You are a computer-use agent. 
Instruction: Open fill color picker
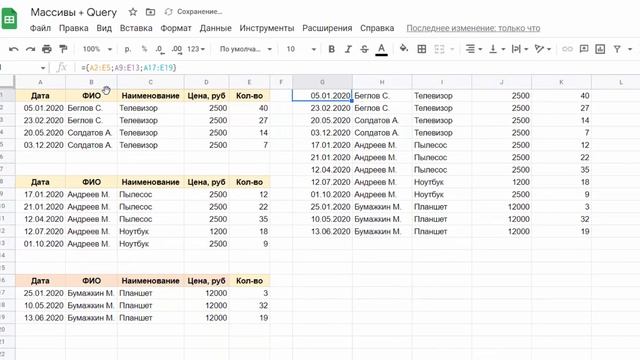pos(404,49)
